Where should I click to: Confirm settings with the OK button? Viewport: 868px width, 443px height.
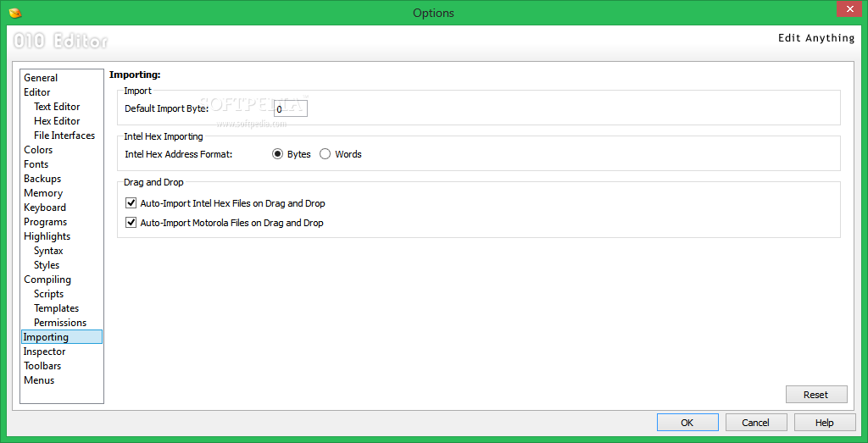pyautogui.click(x=687, y=423)
